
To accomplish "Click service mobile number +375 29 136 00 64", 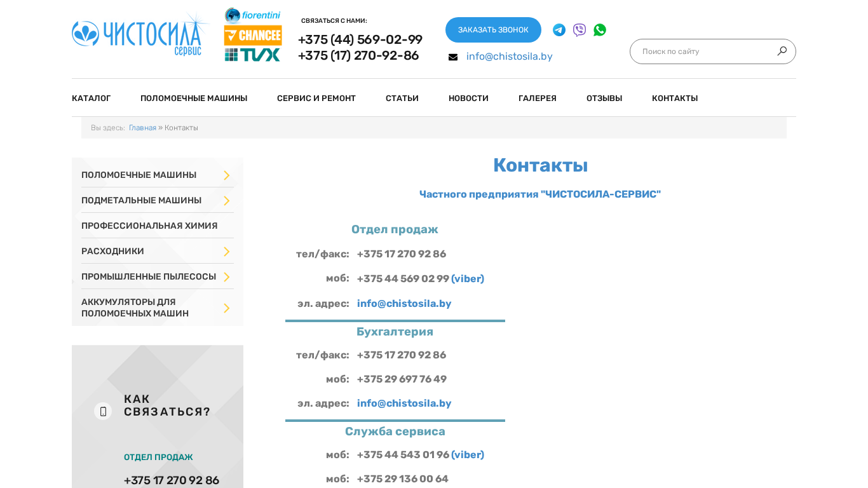I will coord(403,479).
